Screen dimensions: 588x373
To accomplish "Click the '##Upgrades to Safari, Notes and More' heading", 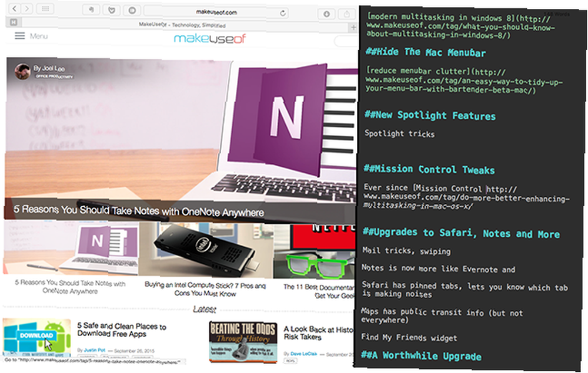I will click(x=461, y=233).
